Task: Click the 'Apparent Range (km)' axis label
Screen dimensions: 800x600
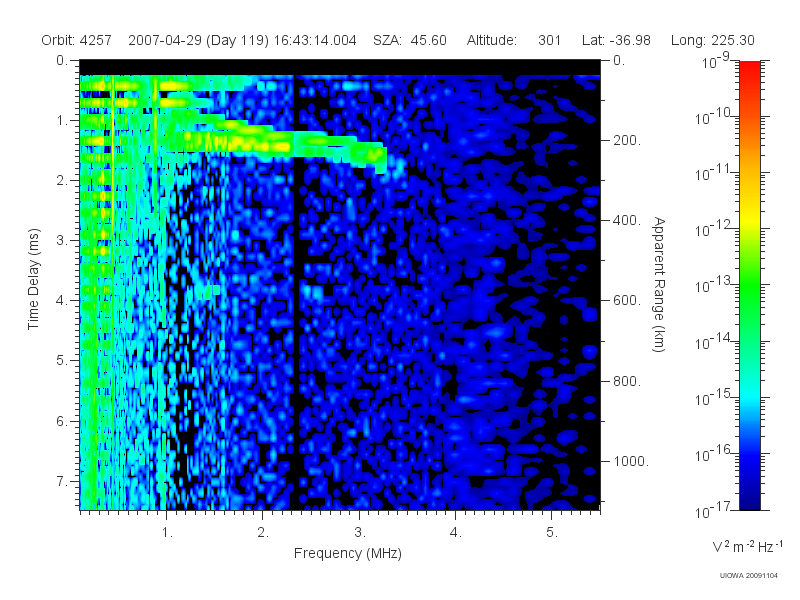Action: pos(659,285)
